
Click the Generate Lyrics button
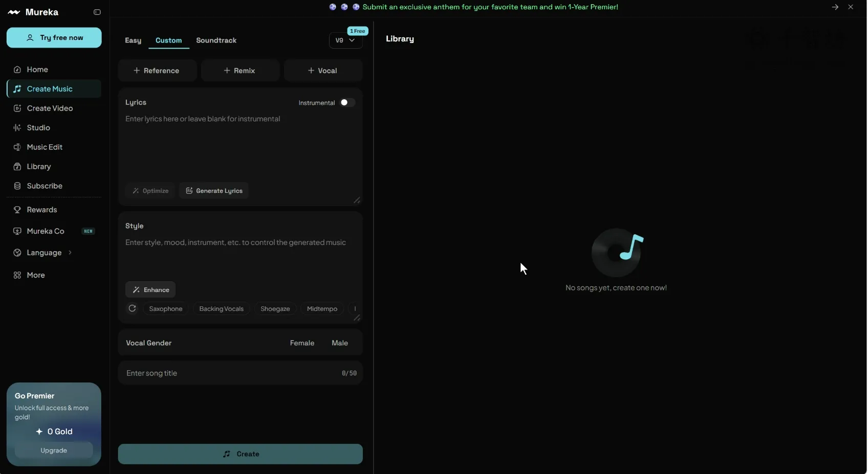point(214,191)
